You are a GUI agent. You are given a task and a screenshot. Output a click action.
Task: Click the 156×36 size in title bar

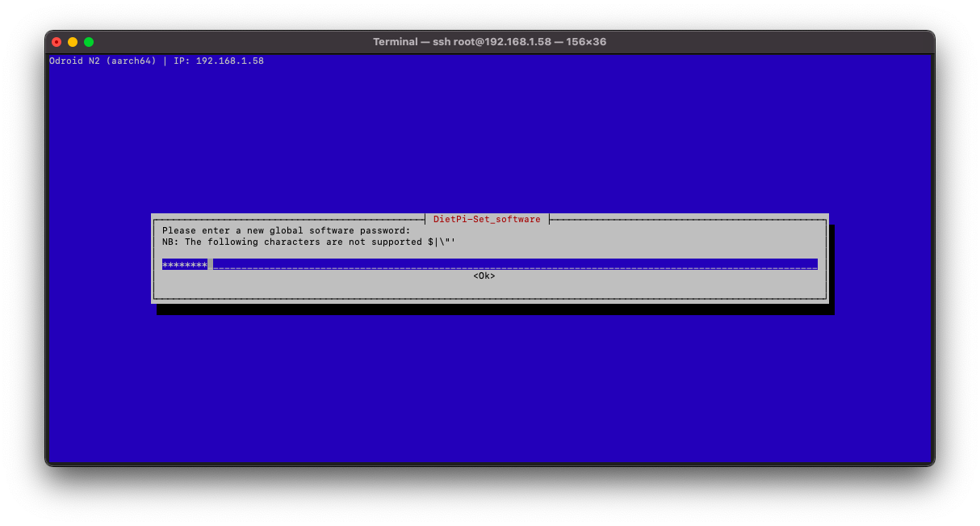[x=584, y=42]
